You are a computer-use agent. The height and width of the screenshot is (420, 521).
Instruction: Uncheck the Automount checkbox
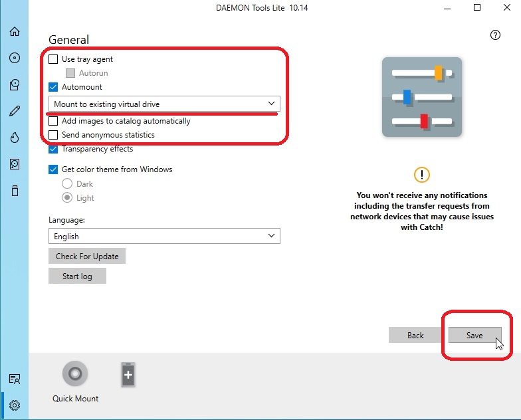[53, 87]
